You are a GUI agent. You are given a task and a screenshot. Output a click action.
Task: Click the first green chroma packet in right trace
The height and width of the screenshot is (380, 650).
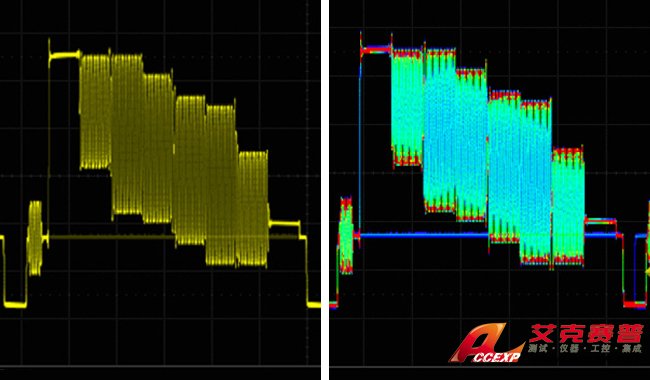click(x=408, y=108)
